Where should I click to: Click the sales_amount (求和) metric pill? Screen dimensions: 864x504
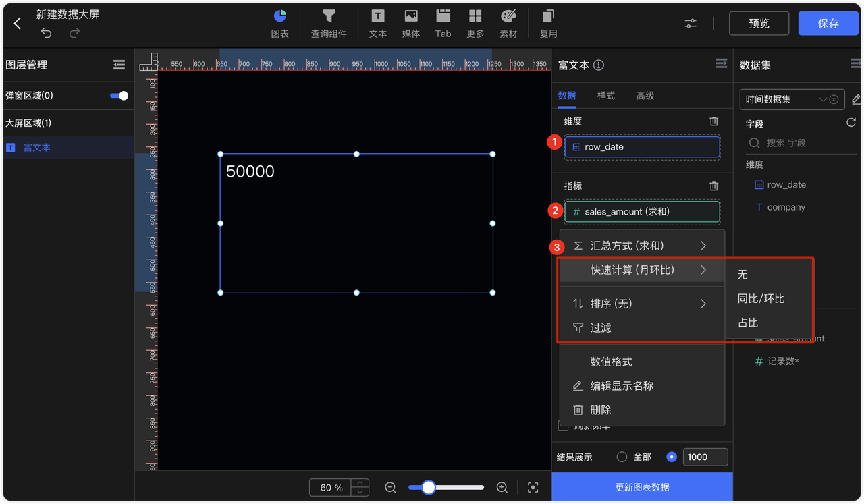point(642,212)
